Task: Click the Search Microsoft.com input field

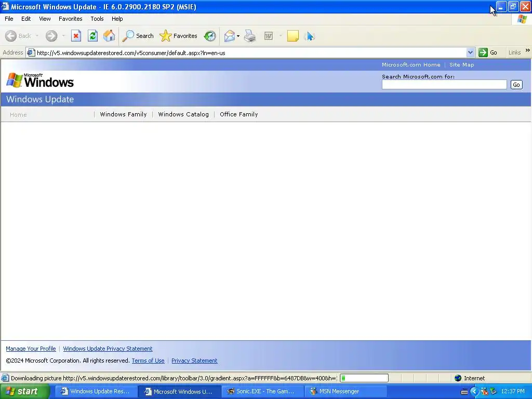Action: (444, 85)
